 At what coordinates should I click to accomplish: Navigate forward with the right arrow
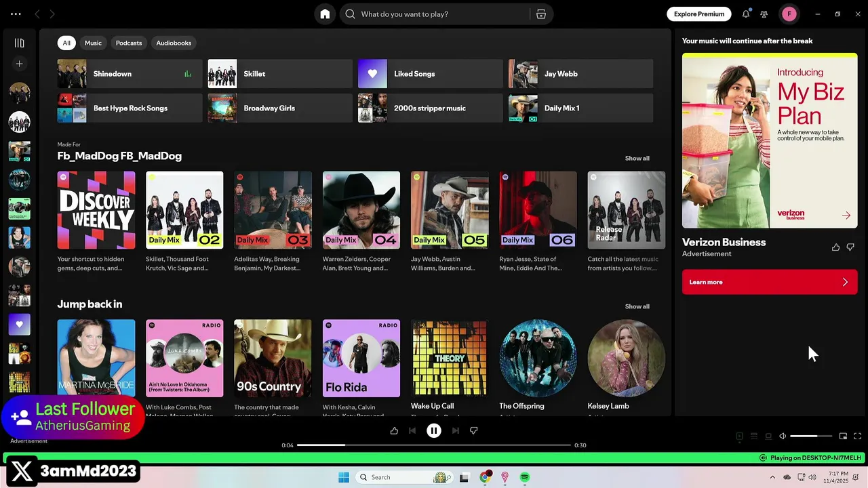(52, 14)
